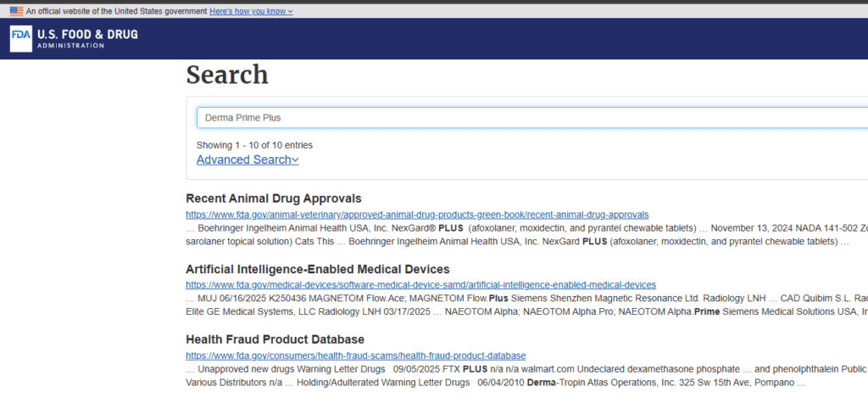868x403 pixels.
Task: Click the official website banner text
Action: tap(116, 11)
